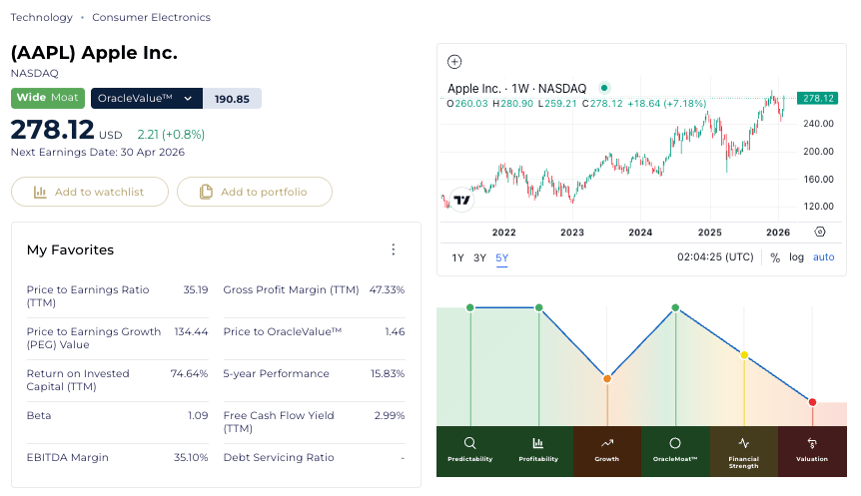Click the Growth arrow icon
This screenshot has height=496, width=861.
click(606, 443)
